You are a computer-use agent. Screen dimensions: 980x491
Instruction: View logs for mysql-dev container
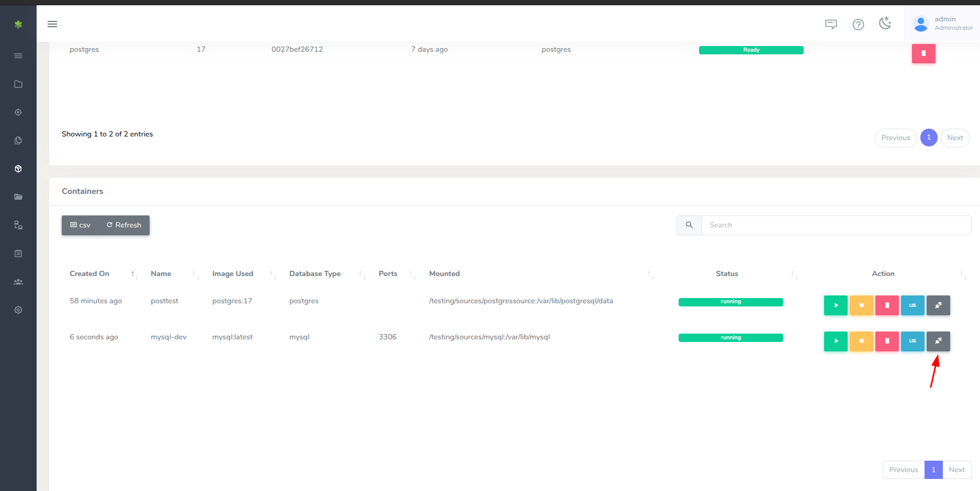913,341
